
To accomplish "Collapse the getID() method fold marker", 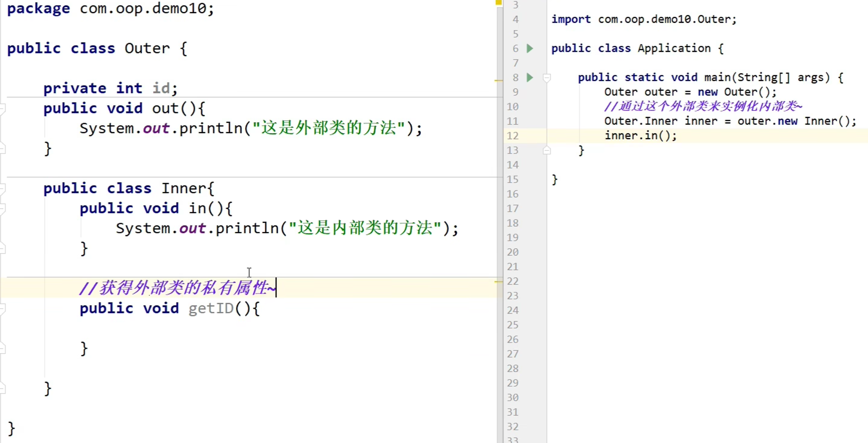I will coord(2,309).
